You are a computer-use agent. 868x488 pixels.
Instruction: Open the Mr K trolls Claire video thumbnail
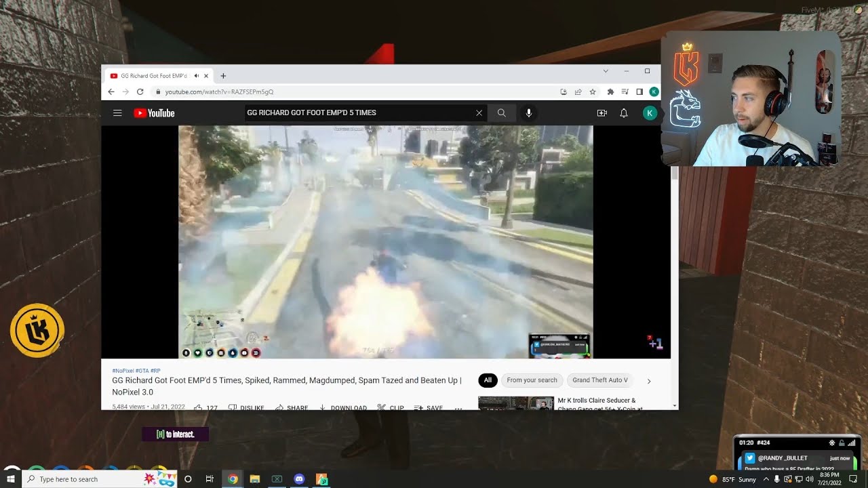point(515,403)
